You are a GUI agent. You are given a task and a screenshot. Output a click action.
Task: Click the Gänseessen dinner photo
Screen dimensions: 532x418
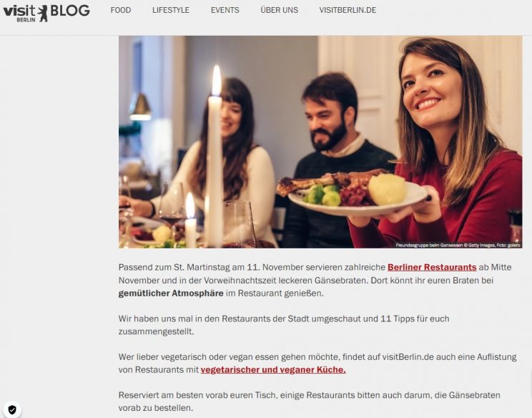point(320,142)
